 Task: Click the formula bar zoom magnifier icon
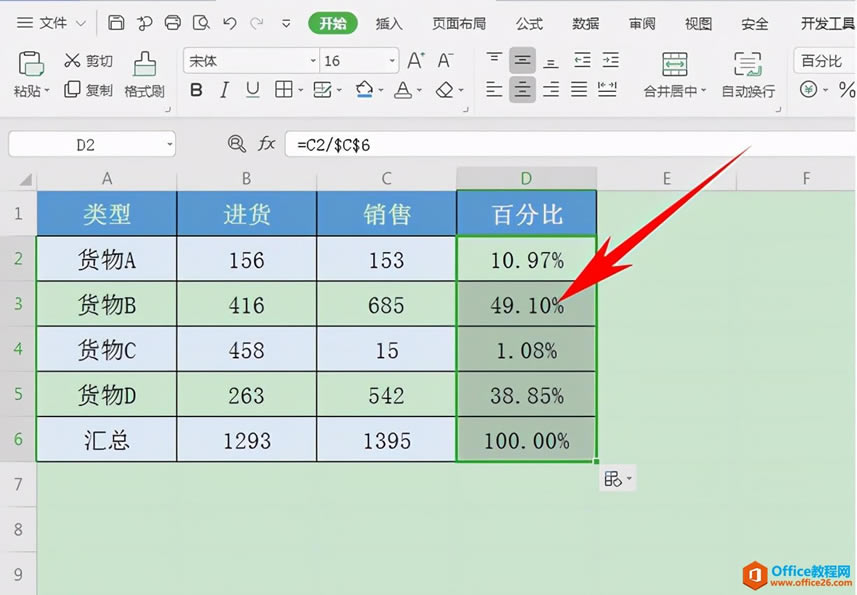click(x=237, y=144)
